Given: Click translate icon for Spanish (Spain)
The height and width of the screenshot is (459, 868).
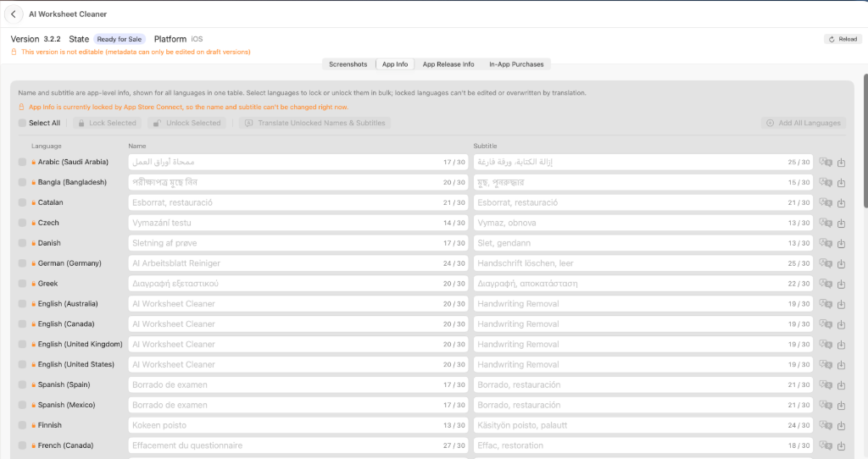Looking at the screenshot, I should [x=826, y=384].
